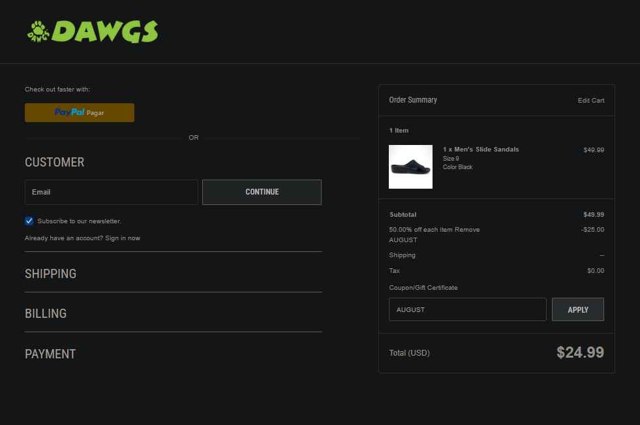Focus the Email input field
This screenshot has width=640, height=425.
(111, 192)
